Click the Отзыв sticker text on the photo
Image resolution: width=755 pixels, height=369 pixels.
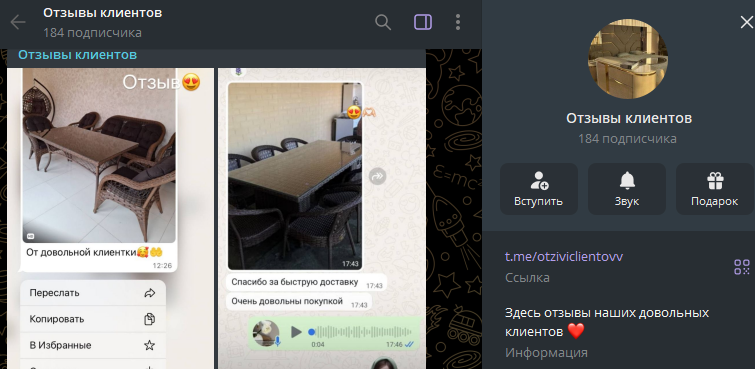pyautogui.click(x=151, y=82)
